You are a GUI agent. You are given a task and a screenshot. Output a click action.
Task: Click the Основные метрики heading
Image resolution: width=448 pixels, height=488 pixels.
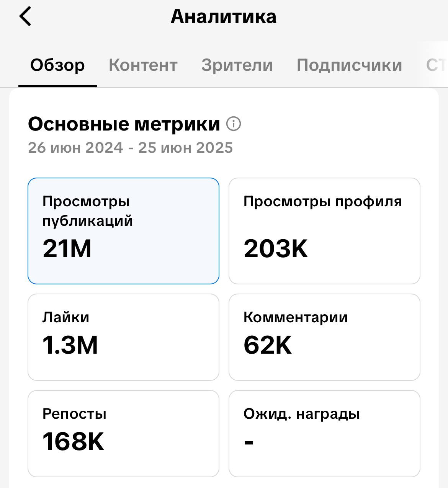124,124
